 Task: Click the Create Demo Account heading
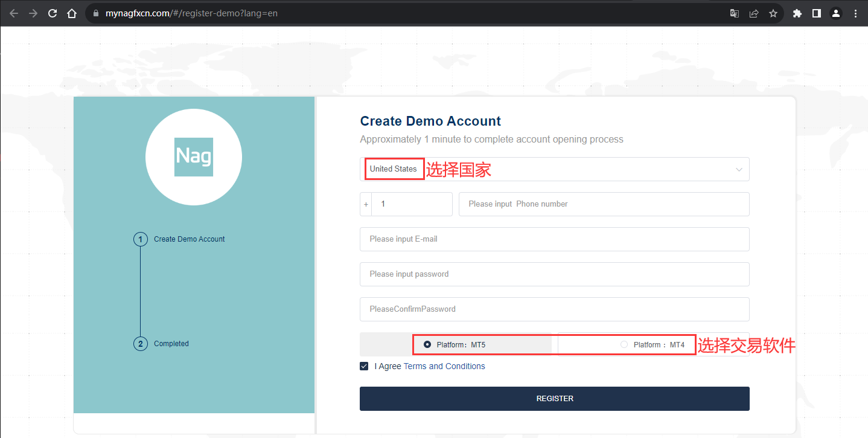430,121
